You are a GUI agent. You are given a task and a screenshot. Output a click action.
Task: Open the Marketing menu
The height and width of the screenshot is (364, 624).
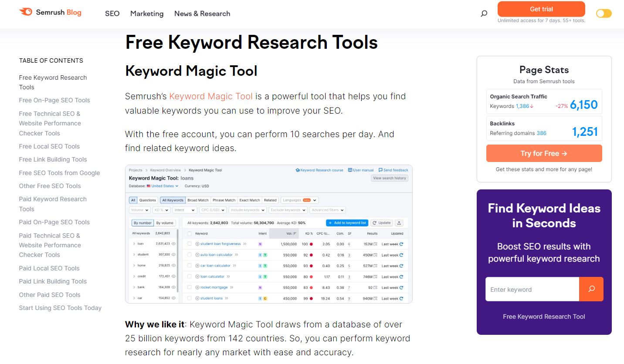(147, 13)
